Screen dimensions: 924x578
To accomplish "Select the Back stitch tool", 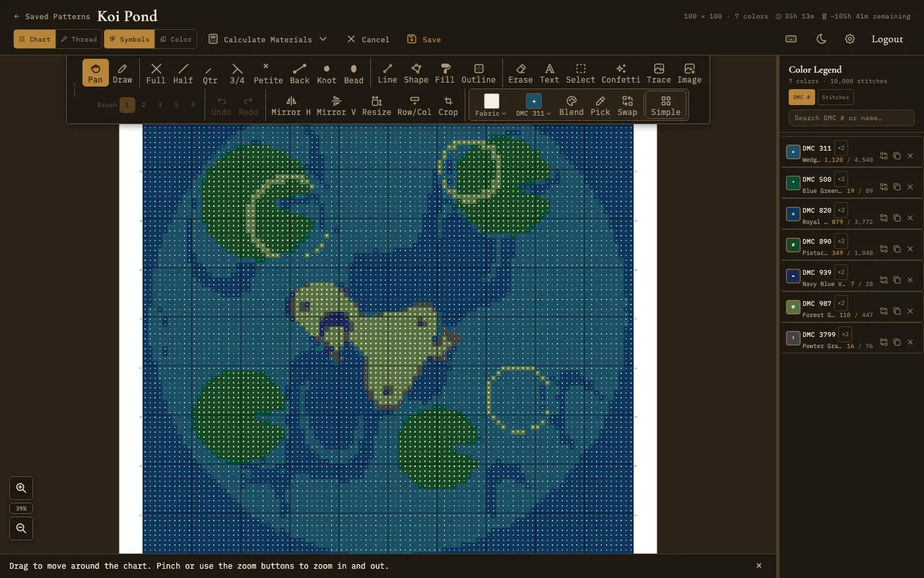I will pos(300,73).
